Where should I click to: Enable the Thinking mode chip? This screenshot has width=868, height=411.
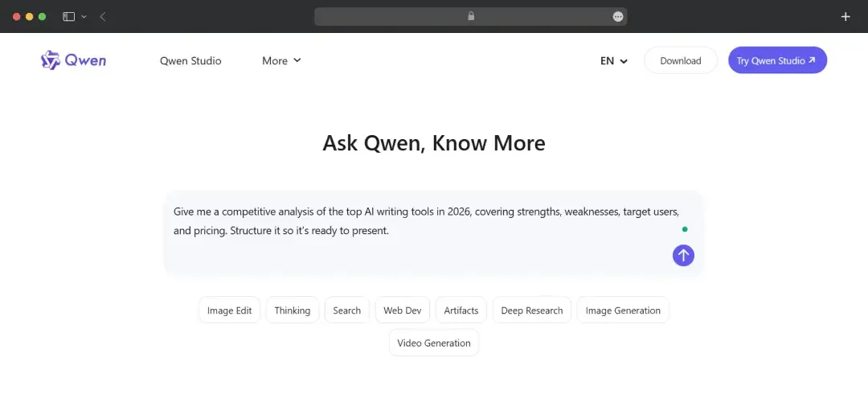click(x=293, y=310)
